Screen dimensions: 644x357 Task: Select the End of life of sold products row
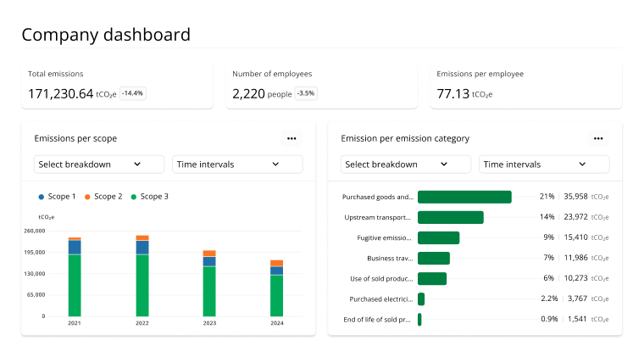point(475,319)
